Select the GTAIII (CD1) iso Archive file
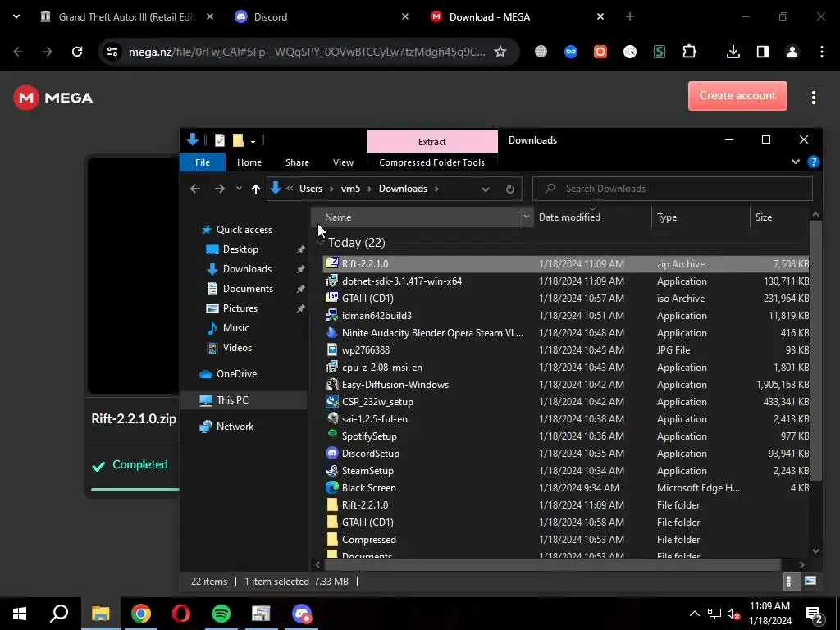Viewport: 840px width, 630px height. (566, 299)
